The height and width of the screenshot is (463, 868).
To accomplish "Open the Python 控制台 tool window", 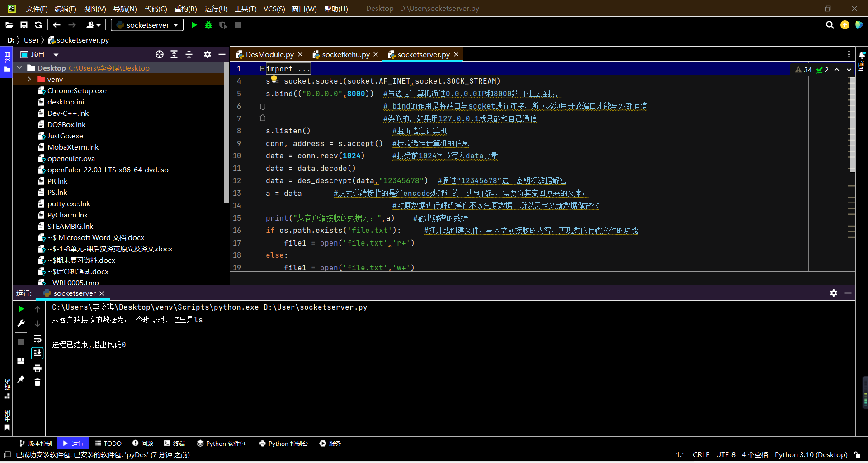I will pyautogui.click(x=283, y=444).
